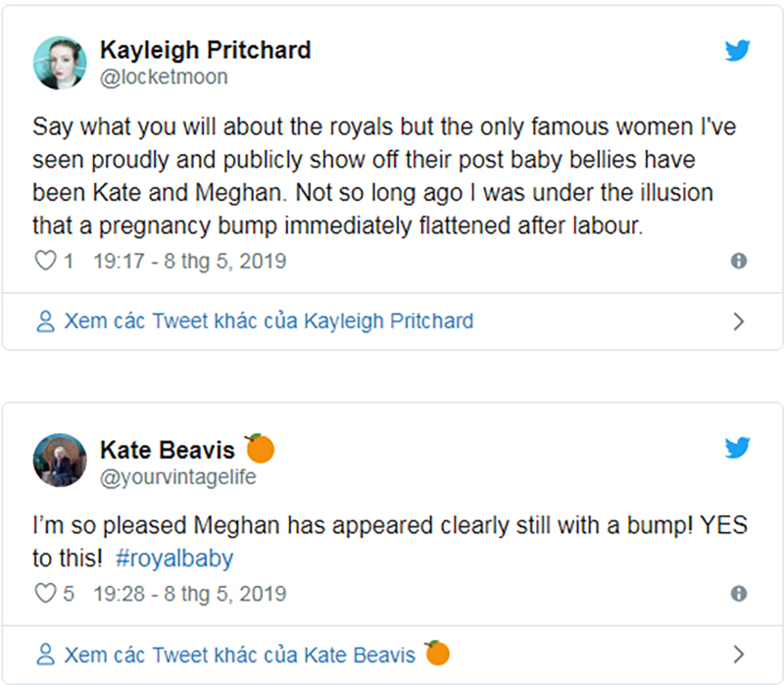Expand chevron for Kate Beavis's other tweets
The image size is (784, 685).
[x=739, y=653]
